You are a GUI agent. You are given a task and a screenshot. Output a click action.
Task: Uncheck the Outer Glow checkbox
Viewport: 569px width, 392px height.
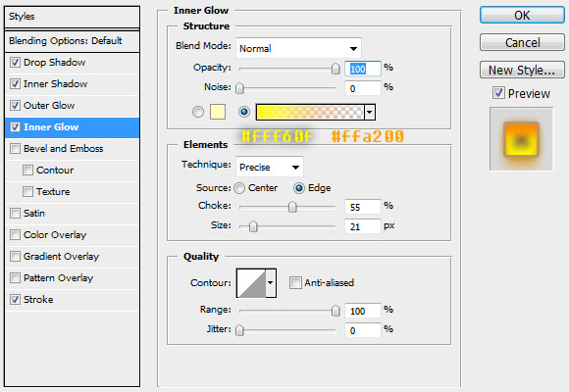click(x=15, y=106)
